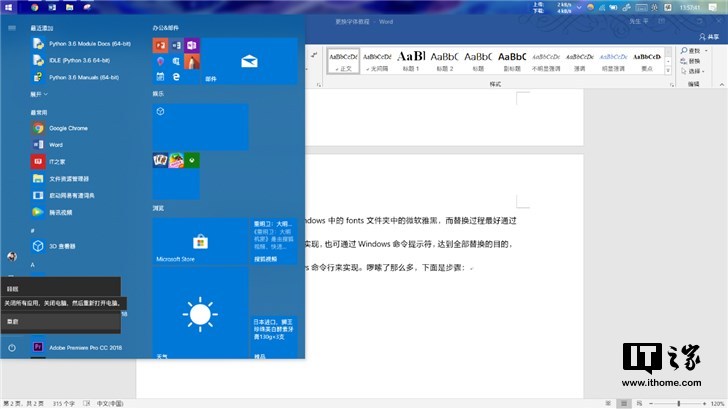Show hidden tray icons chevron
Screen dimensions: 728x409
579,7
